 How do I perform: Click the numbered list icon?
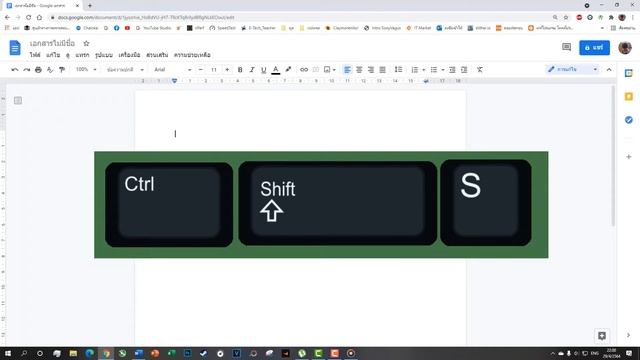pos(415,70)
